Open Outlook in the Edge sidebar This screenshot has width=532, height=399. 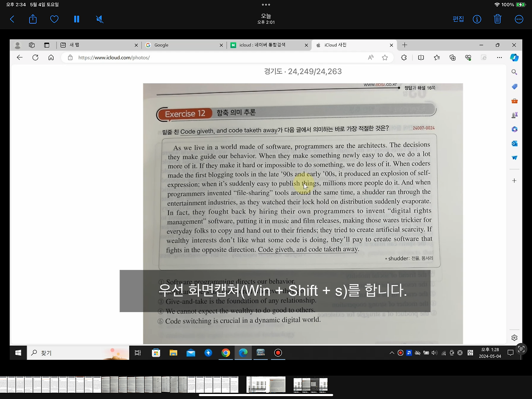click(515, 144)
